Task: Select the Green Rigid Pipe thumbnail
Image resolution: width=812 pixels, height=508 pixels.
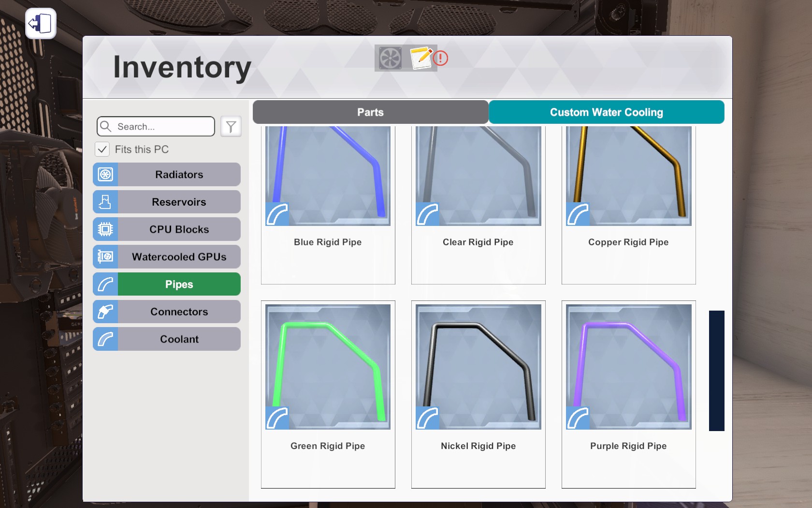Action: 328,367
